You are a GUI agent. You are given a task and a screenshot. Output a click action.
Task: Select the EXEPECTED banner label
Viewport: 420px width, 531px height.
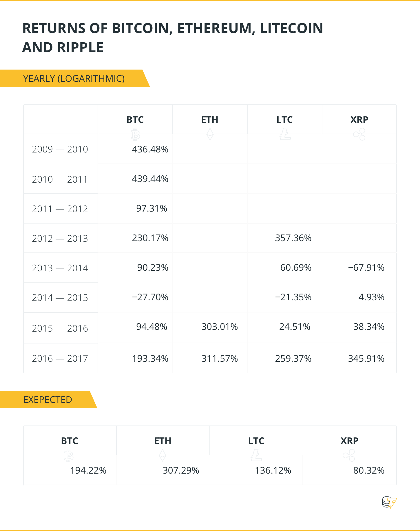click(48, 400)
